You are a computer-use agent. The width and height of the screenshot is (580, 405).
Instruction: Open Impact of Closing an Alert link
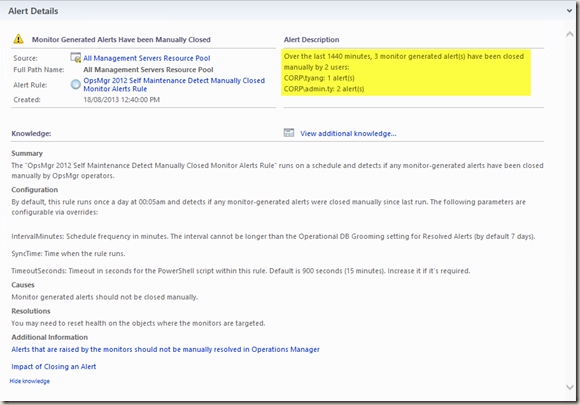pyautogui.click(x=54, y=367)
